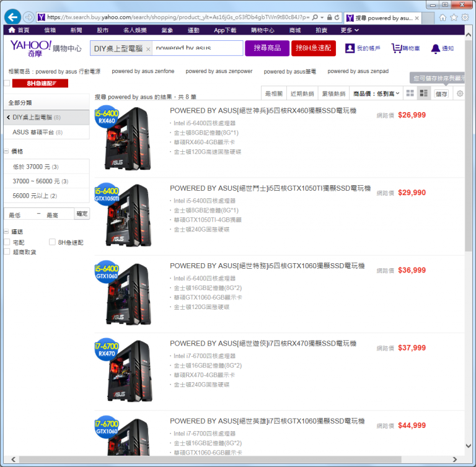The width and height of the screenshot is (476, 467).
Task: Open 絕世特務 i5 GTX1060 product title
Action: point(267,266)
